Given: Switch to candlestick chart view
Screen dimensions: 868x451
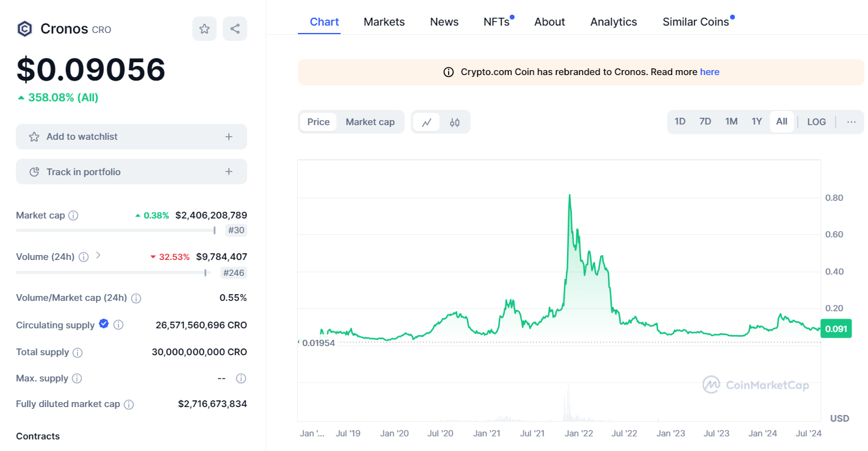Looking at the screenshot, I should [x=455, y=122].
